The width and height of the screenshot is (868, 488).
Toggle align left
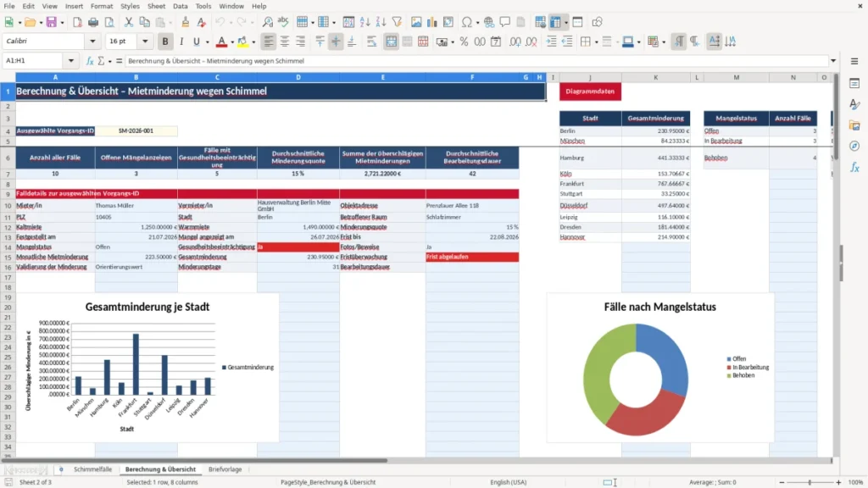click(x=269, y=42)
